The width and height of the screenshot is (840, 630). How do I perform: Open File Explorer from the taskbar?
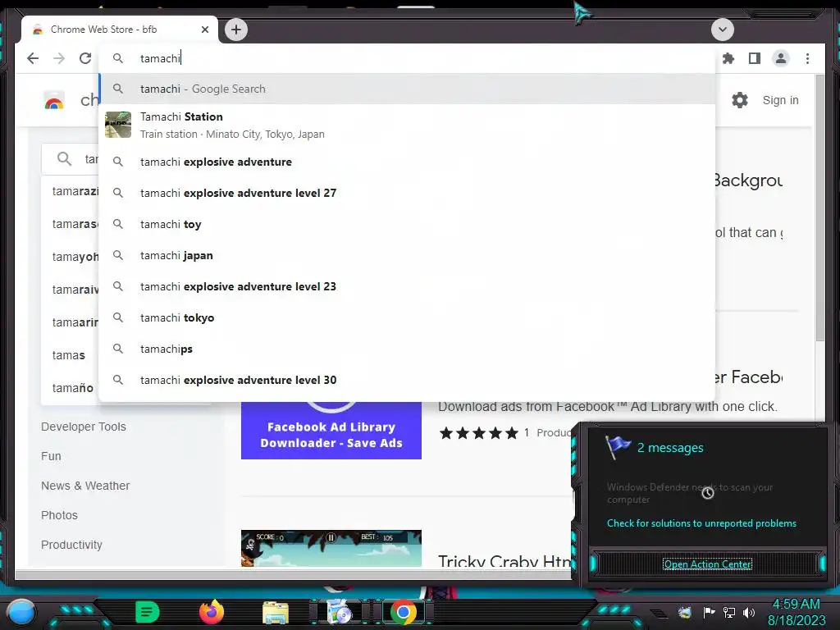[276, 612]
